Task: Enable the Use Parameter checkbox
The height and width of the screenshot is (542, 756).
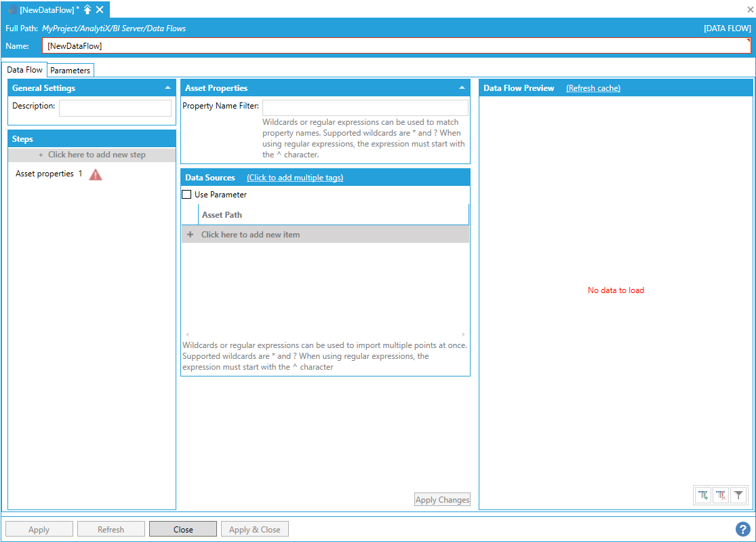Action: coord(186,195)
